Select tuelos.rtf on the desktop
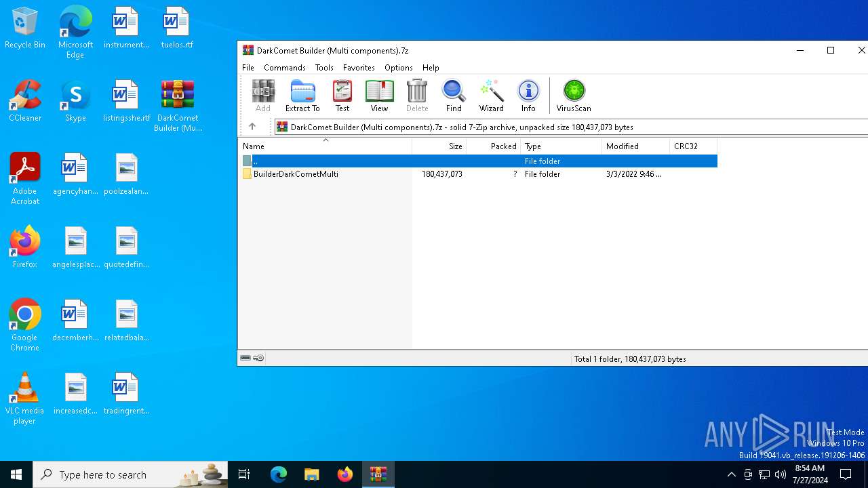Image resolution: width=868 pixels, height=488 pixels. [x=177, y=28]
